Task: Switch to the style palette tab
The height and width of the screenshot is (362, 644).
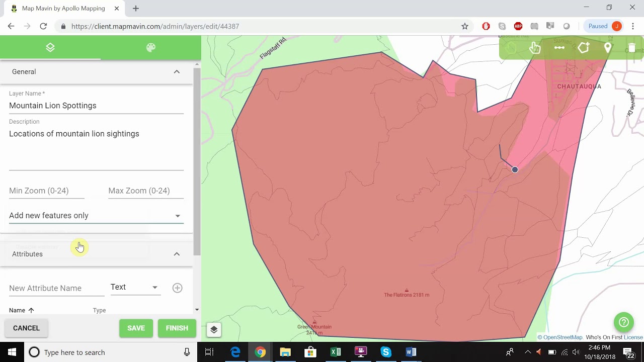Action: click(151, 48)
